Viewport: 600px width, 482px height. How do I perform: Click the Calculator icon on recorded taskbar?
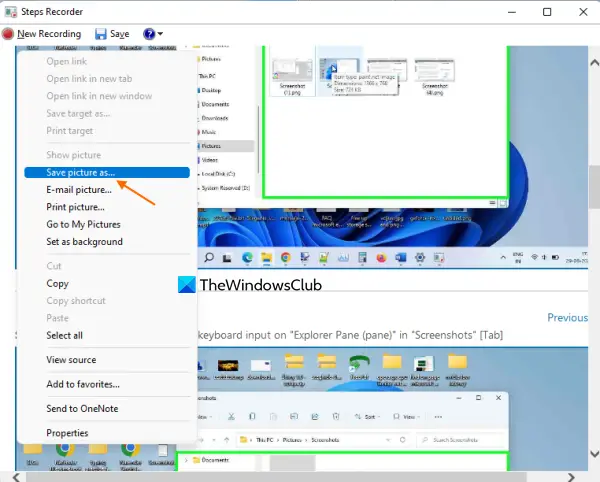click(x=362, y=258)
